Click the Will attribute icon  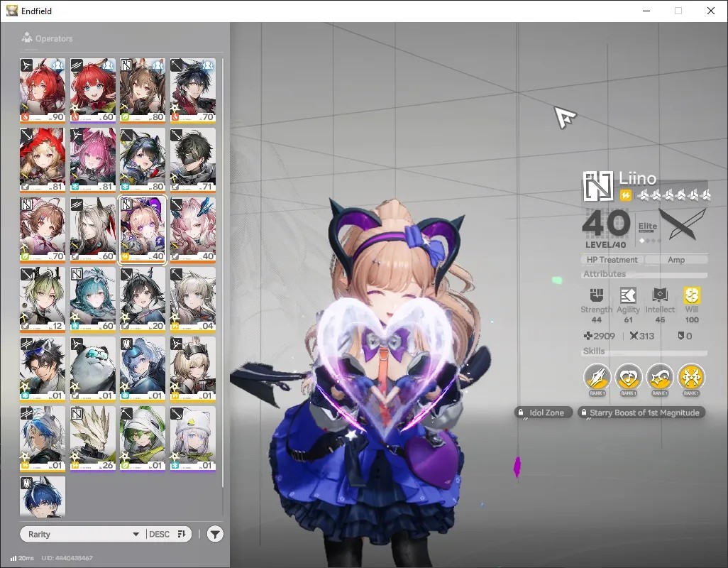pos(692,295)
